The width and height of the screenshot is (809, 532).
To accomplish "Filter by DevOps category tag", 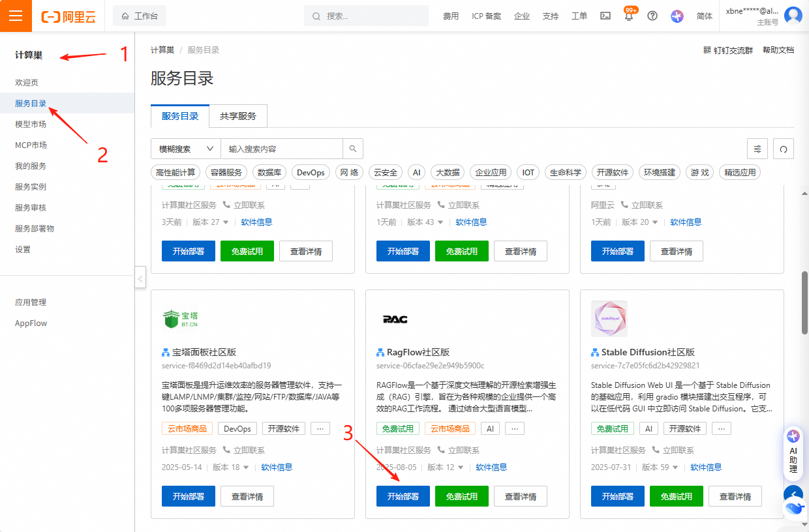I will point(311,173).
